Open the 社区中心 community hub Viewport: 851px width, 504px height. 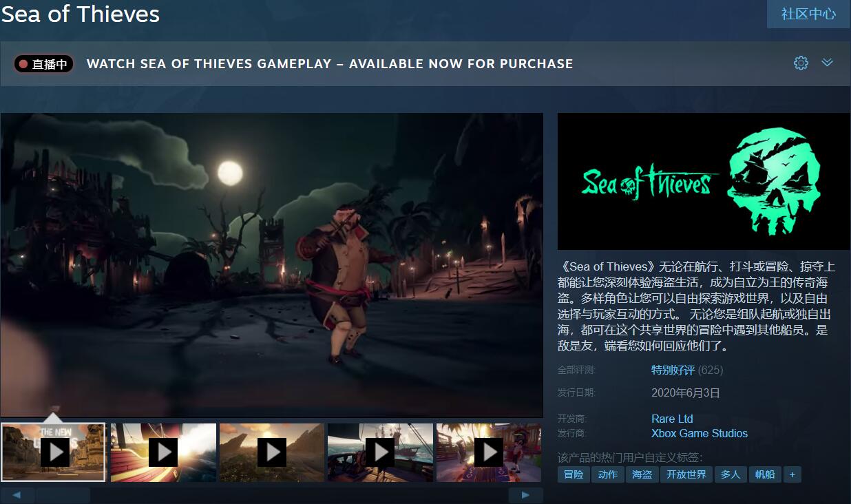pos(808,14)
